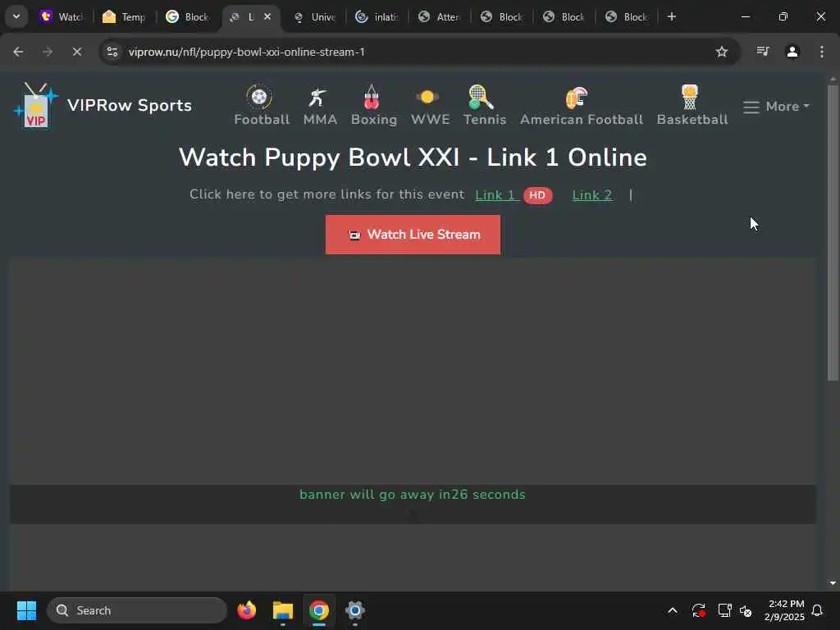Click the Watch Puppy Bowl XXI heading

click(413, 157)
